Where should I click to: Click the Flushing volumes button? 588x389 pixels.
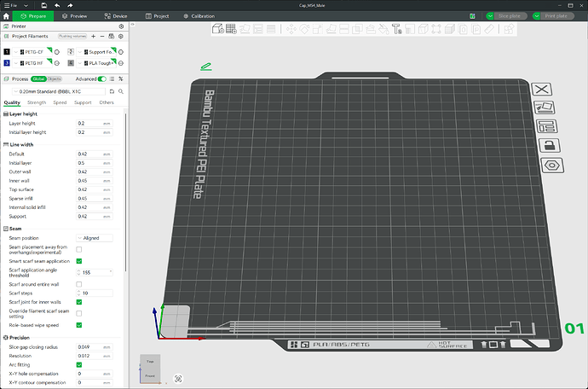point(72,36)
